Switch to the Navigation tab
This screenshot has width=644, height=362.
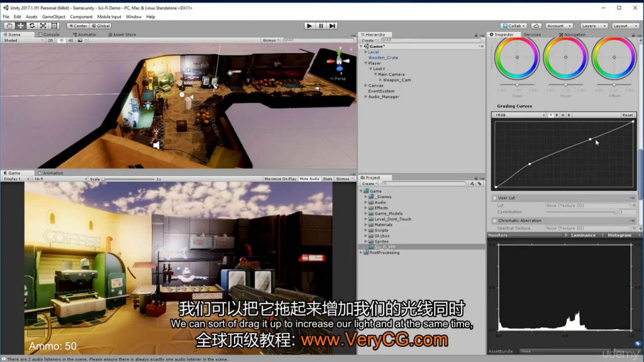tap(572, 35)
